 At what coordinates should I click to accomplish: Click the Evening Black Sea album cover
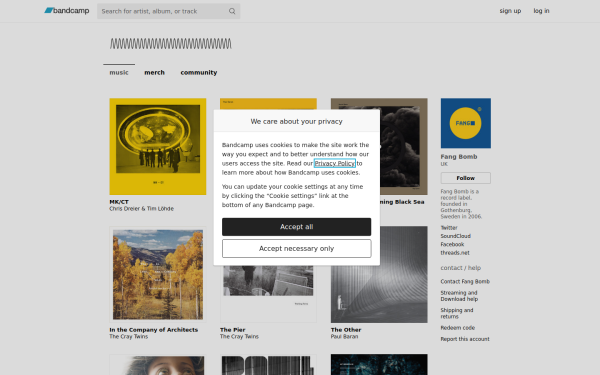[x=404, y=147]
